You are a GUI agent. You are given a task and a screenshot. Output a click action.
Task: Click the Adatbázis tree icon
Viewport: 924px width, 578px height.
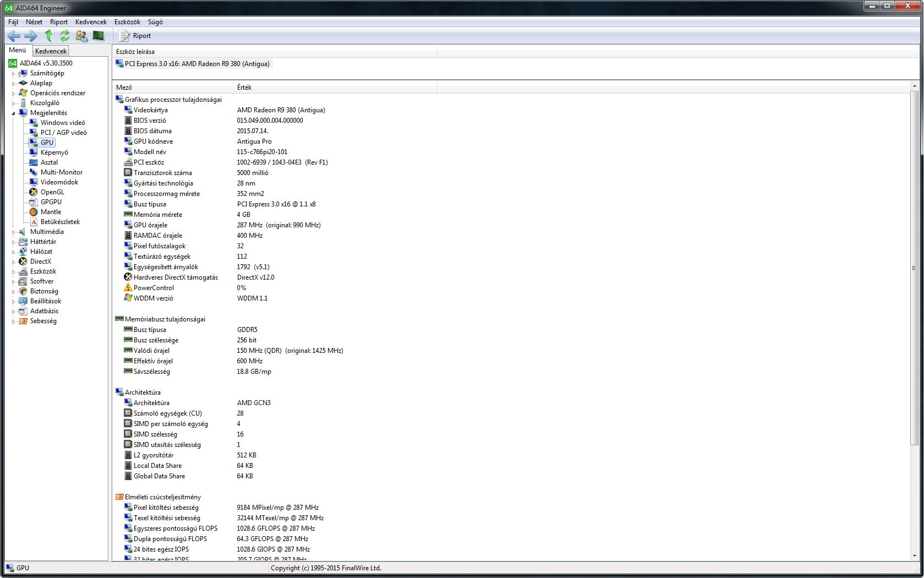tap(23, 311)
